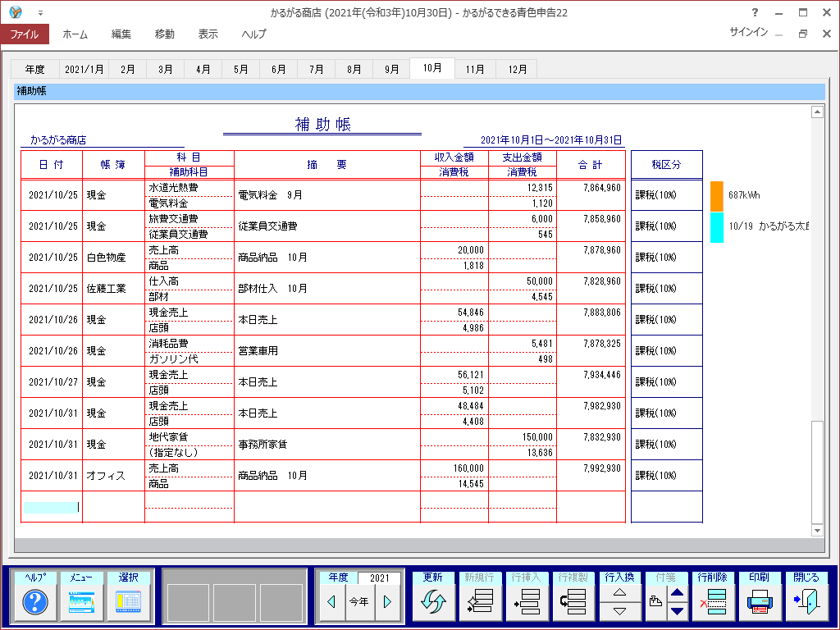This screenshot has height=630, width=840.
Task: Open the ヘルプ menu in the menu bar
Action: tap(253, 34)
